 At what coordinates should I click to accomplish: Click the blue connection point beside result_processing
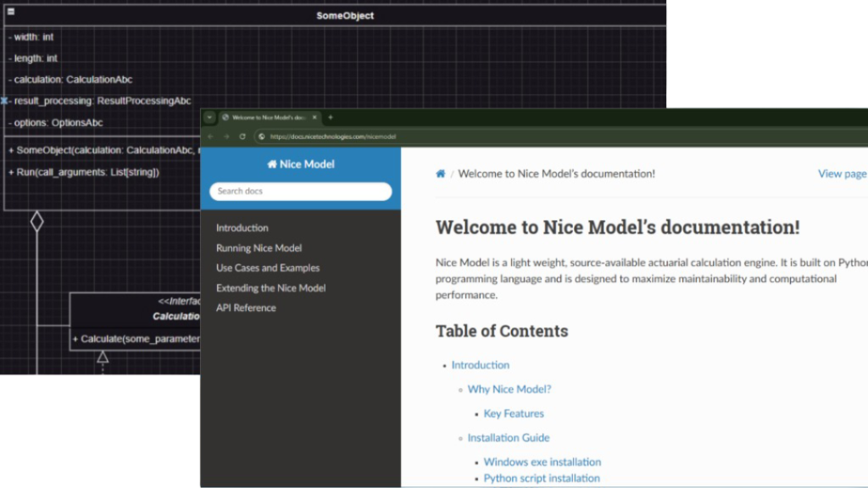click(x=4, y=101)
